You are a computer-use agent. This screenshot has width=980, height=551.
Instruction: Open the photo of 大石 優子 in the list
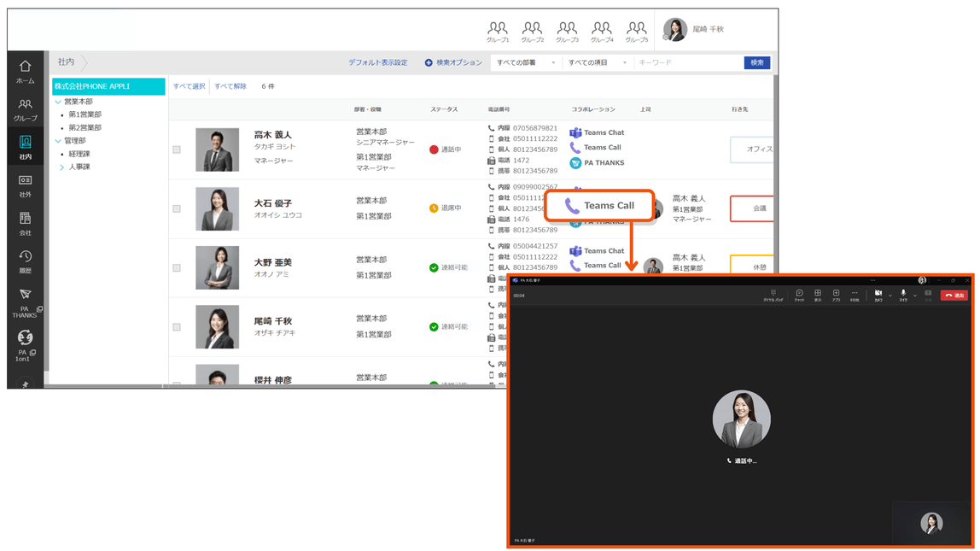click(217, 209)
